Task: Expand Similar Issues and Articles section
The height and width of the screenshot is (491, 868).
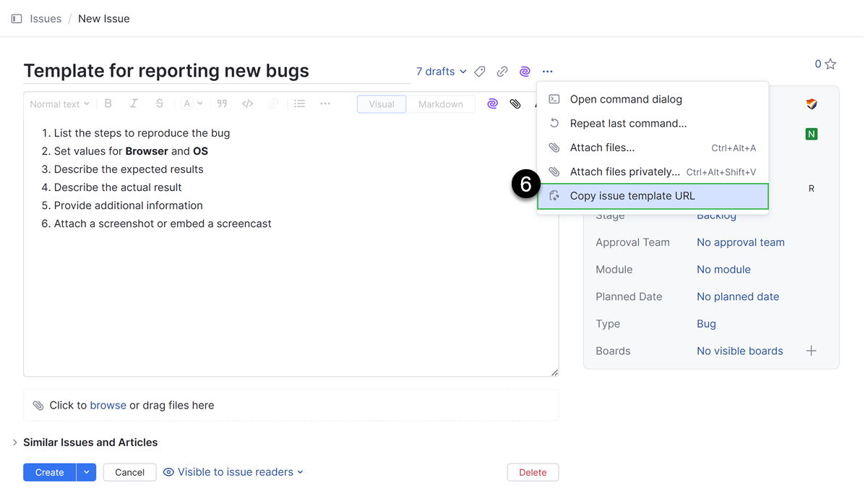Action: point(15,443)
